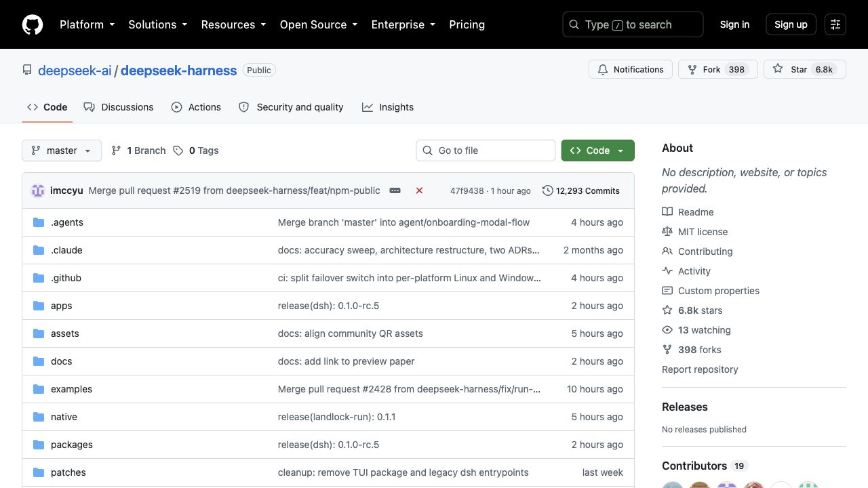868x488 pixels.
Task: Open the Enterprise dropdown menu
Action: tap(403, 24)
